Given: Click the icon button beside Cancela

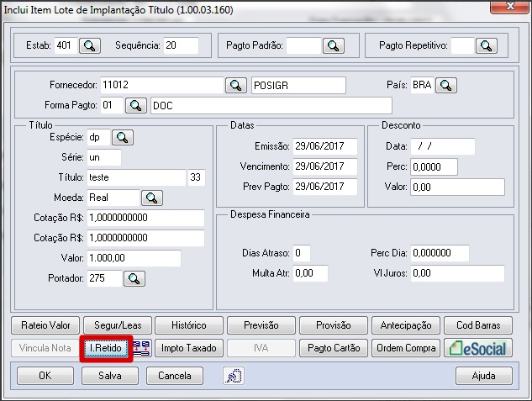Looking at the screenshot, I should tap(234, 376).
